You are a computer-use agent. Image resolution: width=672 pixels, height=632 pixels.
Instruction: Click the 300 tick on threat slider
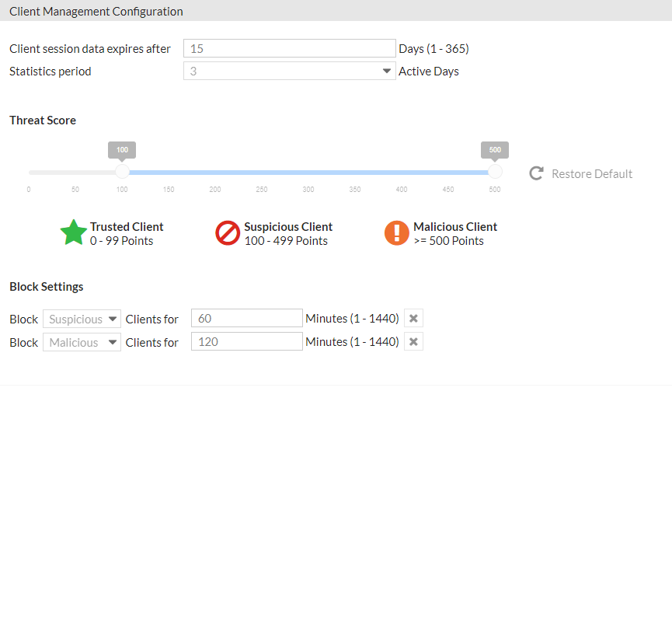click(x=308, y=189)
